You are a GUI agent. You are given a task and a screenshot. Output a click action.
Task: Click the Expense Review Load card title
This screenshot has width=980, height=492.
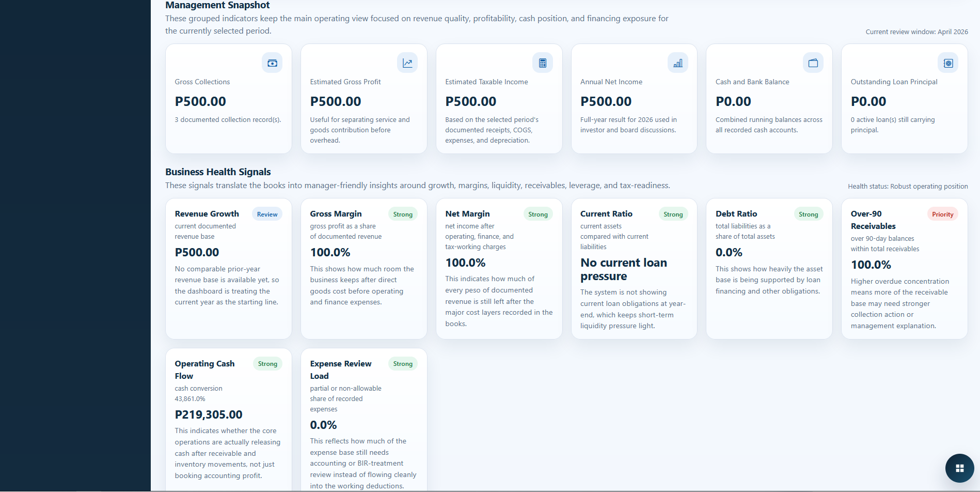(x=341, y=370)
